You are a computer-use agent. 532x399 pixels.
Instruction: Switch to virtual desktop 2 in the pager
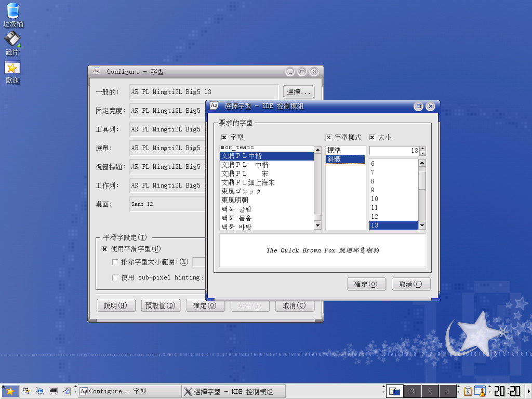(x=412, y=391)
